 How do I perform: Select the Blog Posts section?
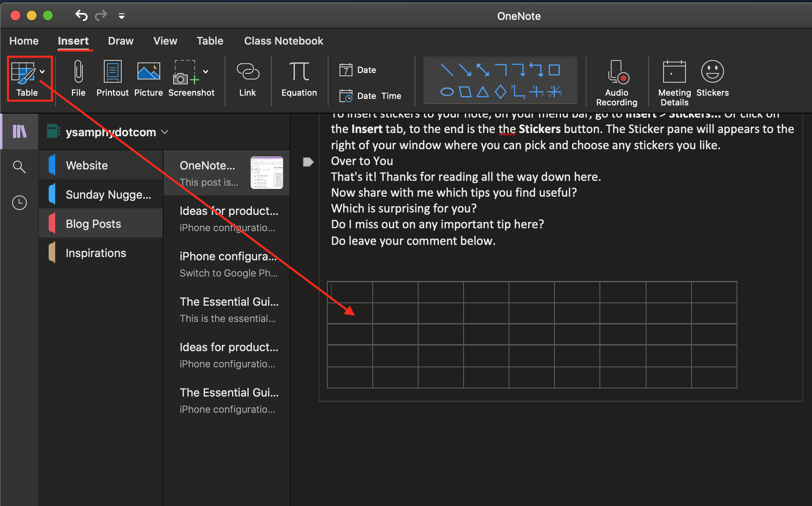(101, 223)
